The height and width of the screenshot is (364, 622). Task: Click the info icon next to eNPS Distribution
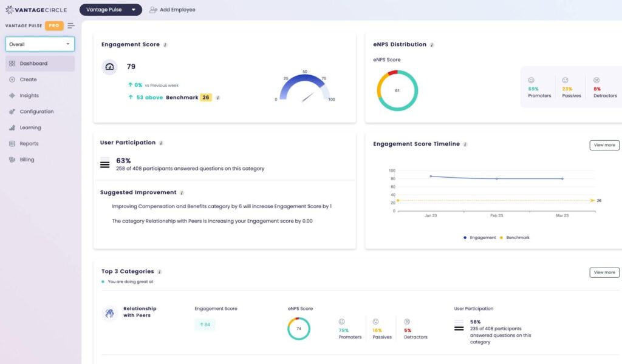432,45
